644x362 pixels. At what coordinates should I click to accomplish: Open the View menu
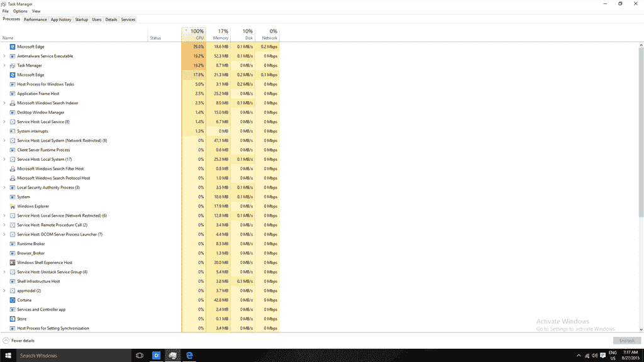(36, 11)
